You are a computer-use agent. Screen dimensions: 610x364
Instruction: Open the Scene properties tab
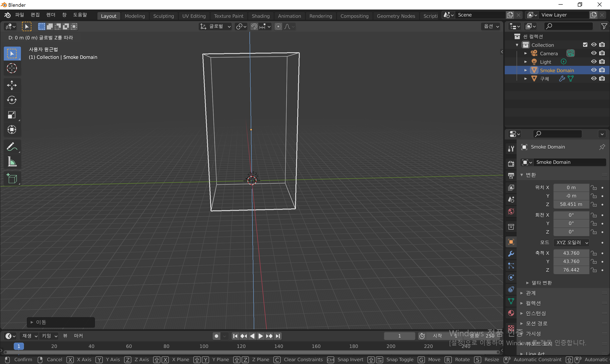click(x=511, y=199)
